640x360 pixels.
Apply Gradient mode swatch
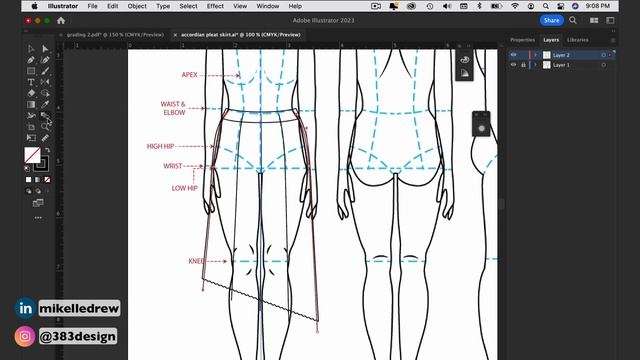point(38,180)
